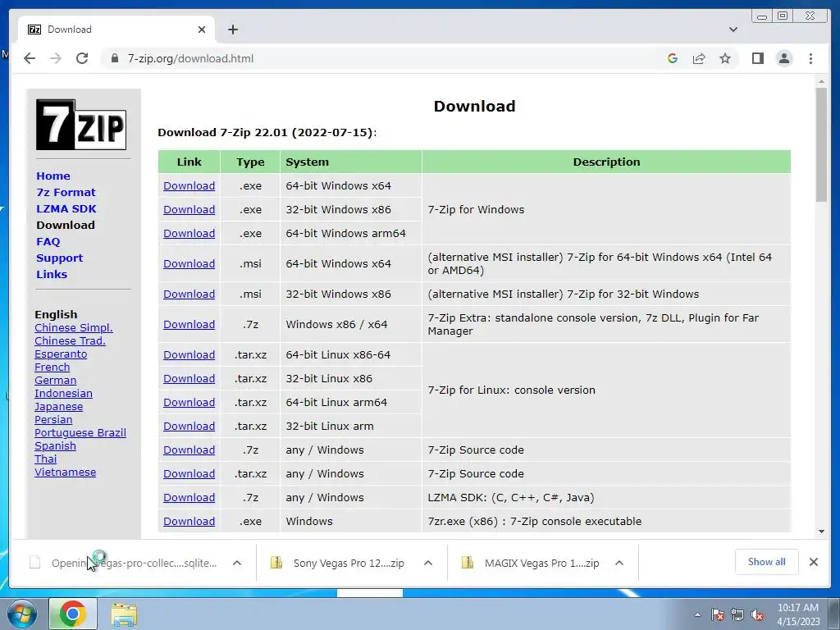
Task: Go to Home in sidebar
Action: [x=53, y=176]
